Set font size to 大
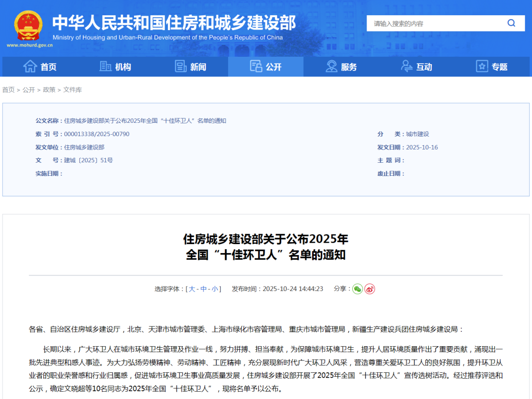 192,289
